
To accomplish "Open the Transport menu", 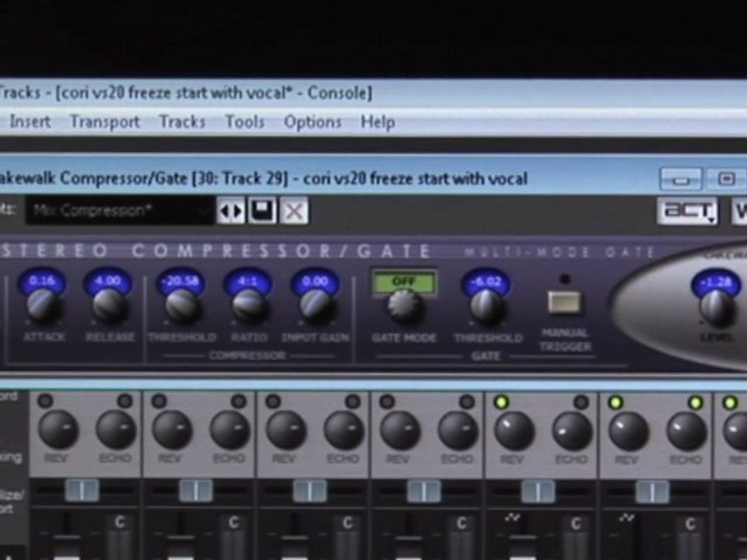I will tap(105, 122).
